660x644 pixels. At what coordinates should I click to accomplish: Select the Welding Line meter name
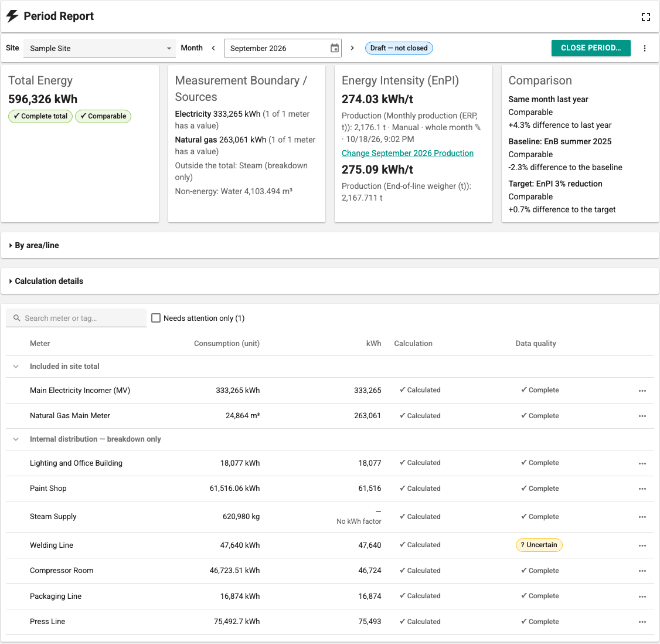pos(52,545)
